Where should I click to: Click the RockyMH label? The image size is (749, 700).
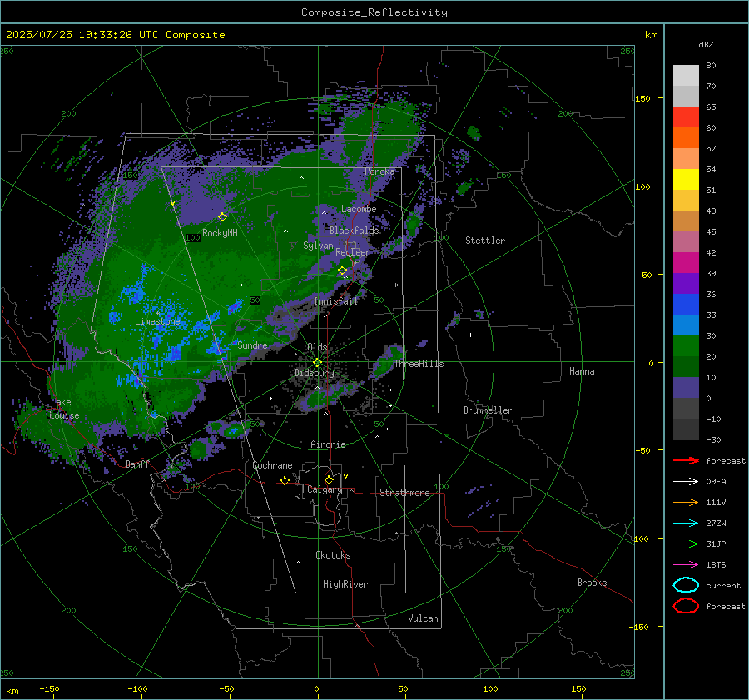[x=220, y=233]
